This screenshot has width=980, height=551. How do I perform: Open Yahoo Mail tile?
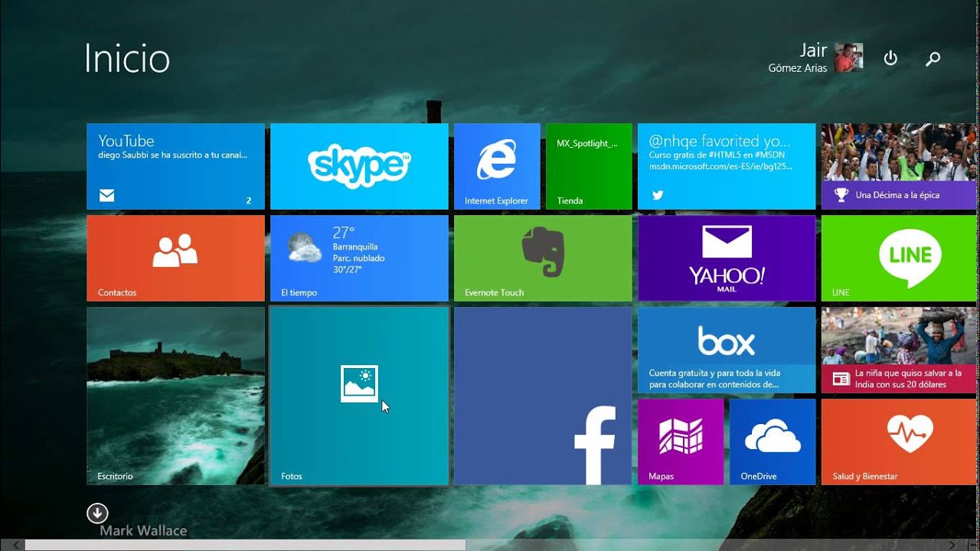(727, 258)
